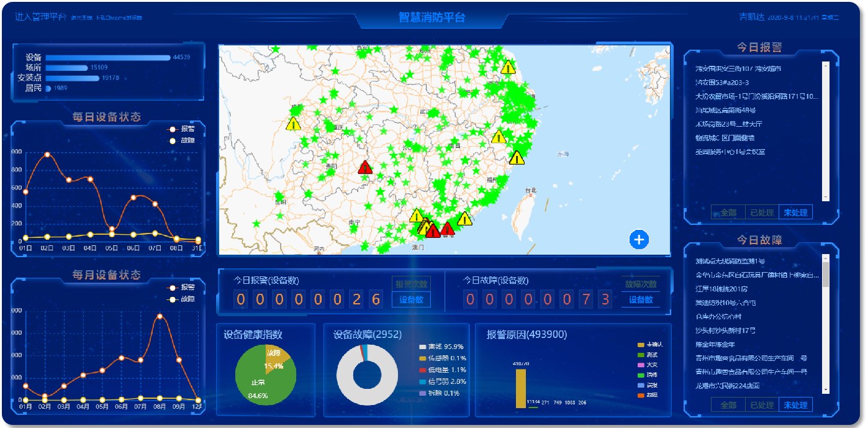The width and height of the screenshot is (868, 428).
Task: Click the yellow warning marker west of 重庆
Action: [x=293, y=124]
